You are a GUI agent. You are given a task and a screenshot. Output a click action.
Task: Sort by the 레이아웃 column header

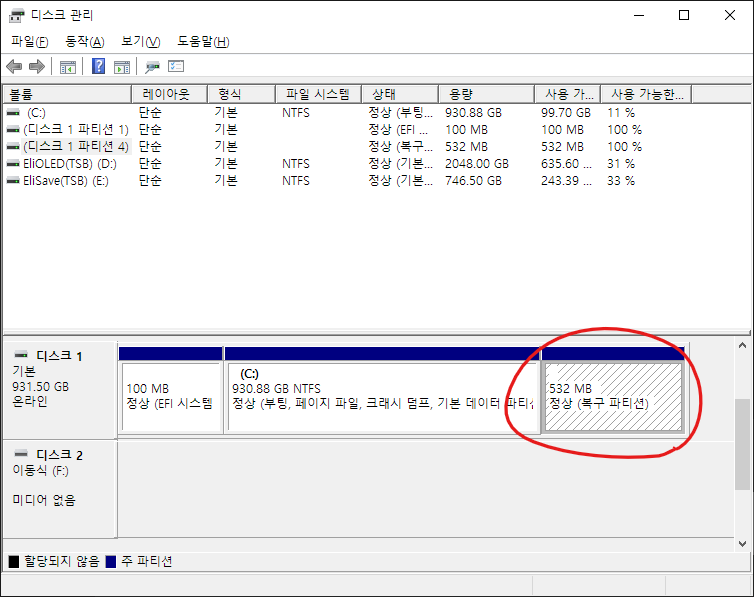(x=169, y=94)
